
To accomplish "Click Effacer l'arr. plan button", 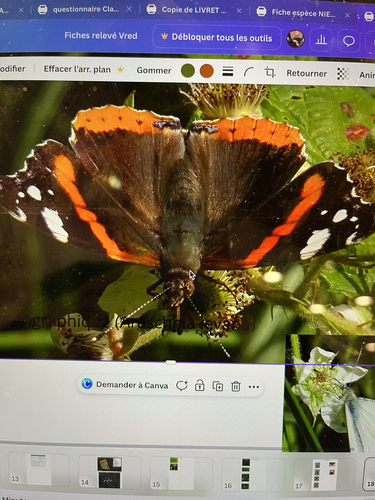I will coord(83,69).
